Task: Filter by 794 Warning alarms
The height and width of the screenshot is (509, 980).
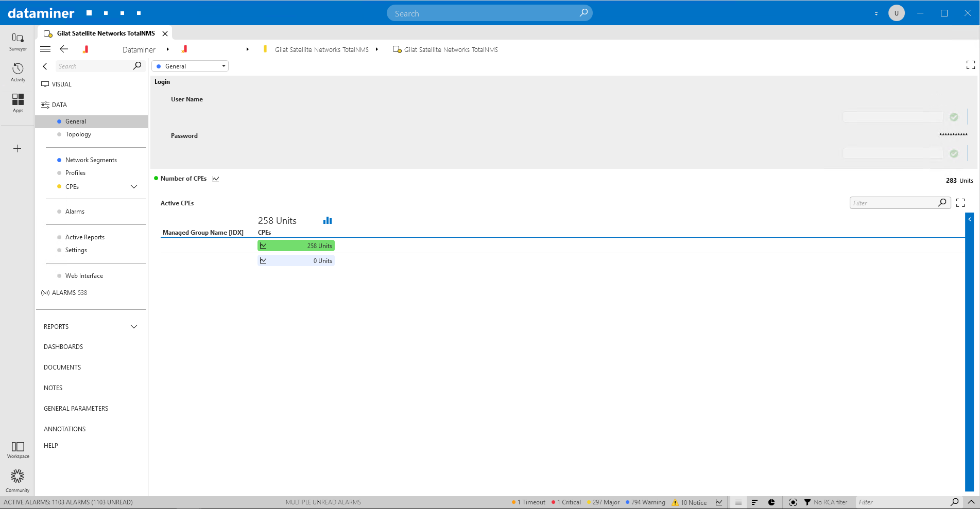Action: pos(645,502)
